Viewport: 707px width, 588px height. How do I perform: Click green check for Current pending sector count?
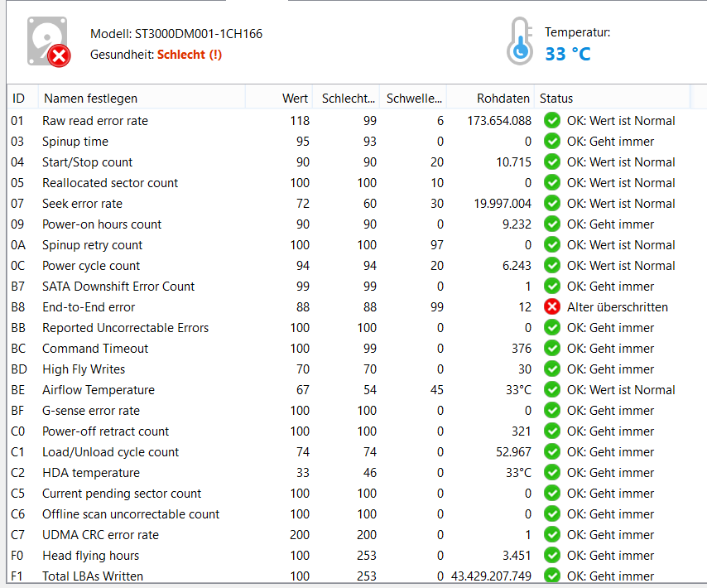tap(552, 494)
